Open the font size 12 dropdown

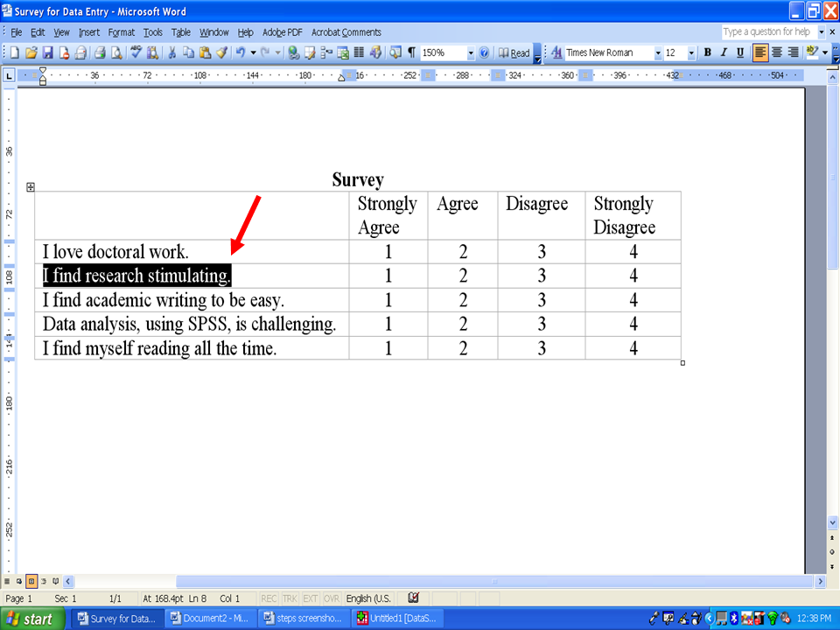coord(691,52)
